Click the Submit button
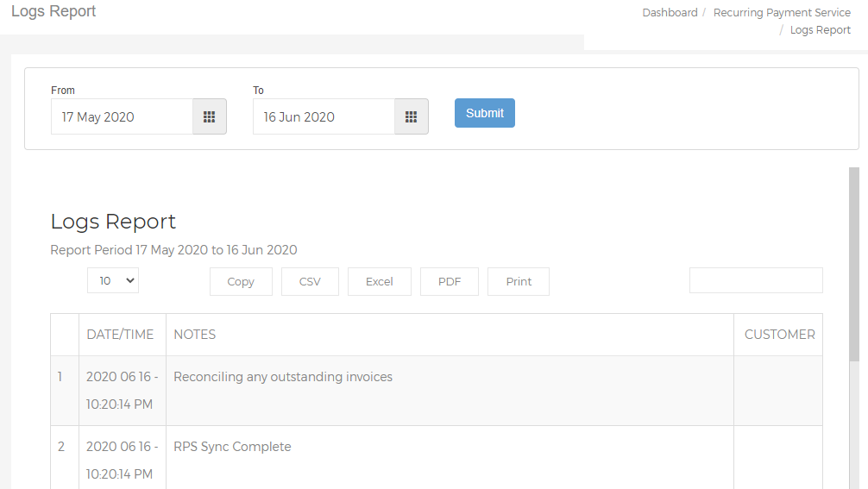868x489 pixels. pyautogui.click(x=484, y=113)
